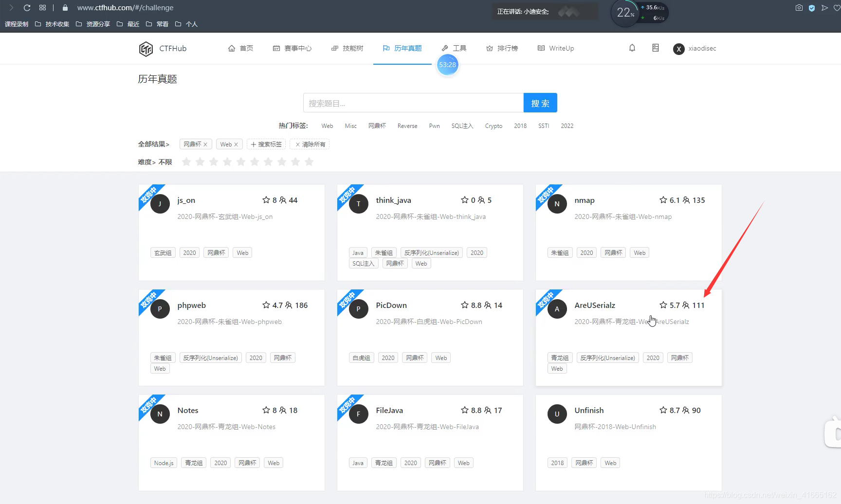The image size is (841, 504).
Task: Open the 工具 tab
Action: (454, 48)
